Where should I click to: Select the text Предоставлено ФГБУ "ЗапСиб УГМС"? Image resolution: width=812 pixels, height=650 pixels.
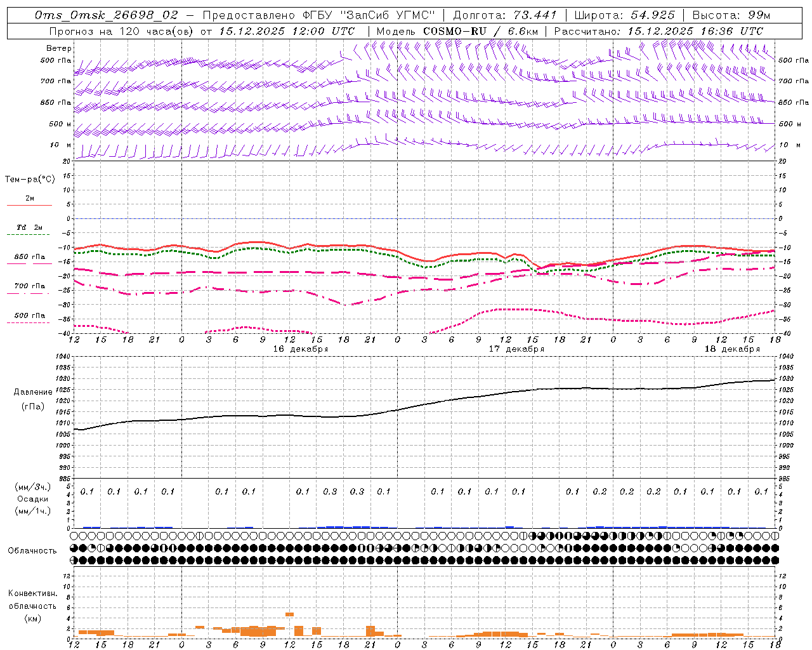coord(319,15)
